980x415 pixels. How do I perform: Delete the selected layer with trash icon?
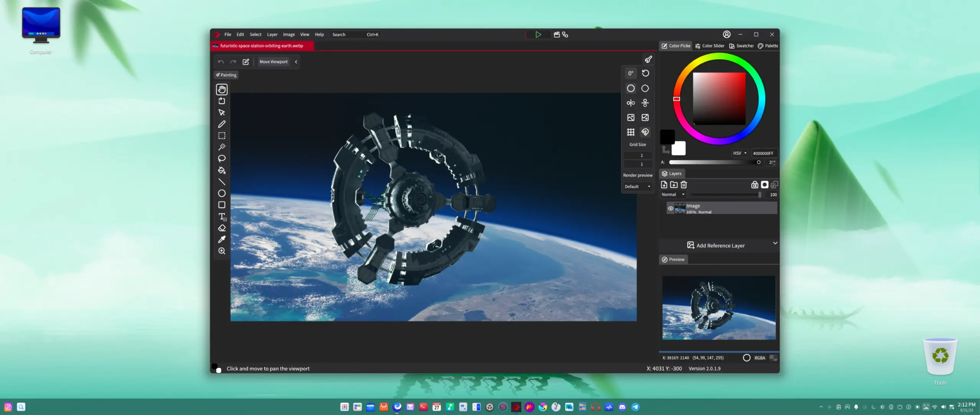point(684,185)
